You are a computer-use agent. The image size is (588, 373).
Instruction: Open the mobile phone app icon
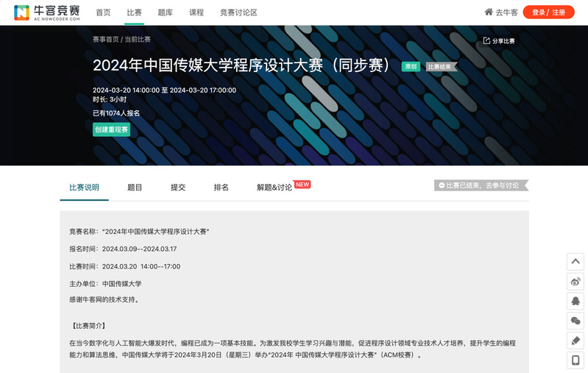click(x=575, y=360)
